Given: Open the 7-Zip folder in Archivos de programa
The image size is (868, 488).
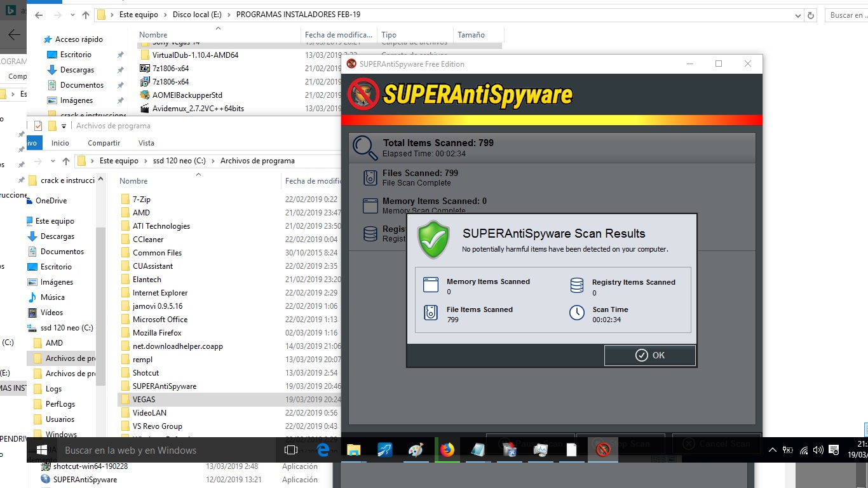Looking at the screenshot, I should [x=141, y=200].
